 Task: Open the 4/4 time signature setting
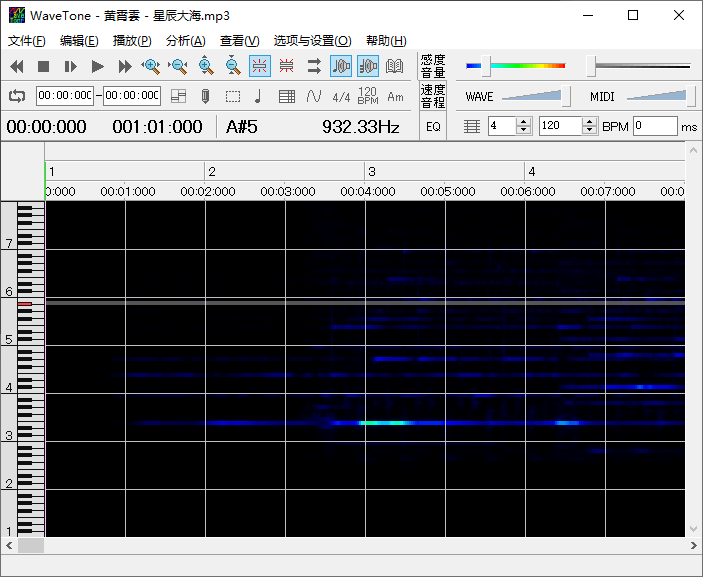click(341, 96)
